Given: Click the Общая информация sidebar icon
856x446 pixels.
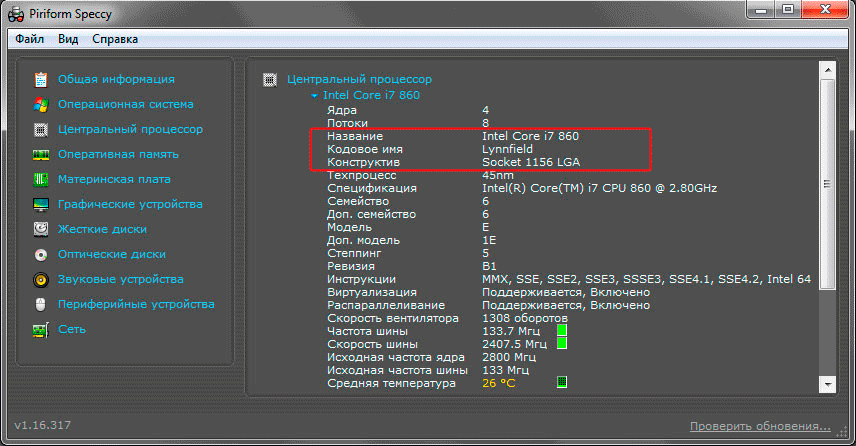Looking at the screenshot, I should click(x=41, y=80).
